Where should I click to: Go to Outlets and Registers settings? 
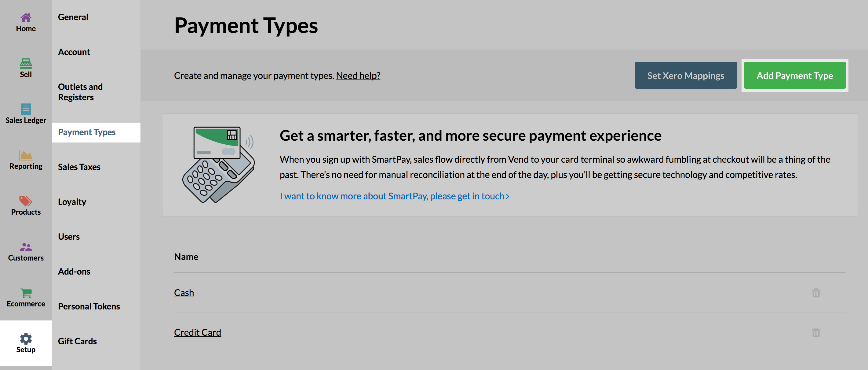tap(80, 92)
